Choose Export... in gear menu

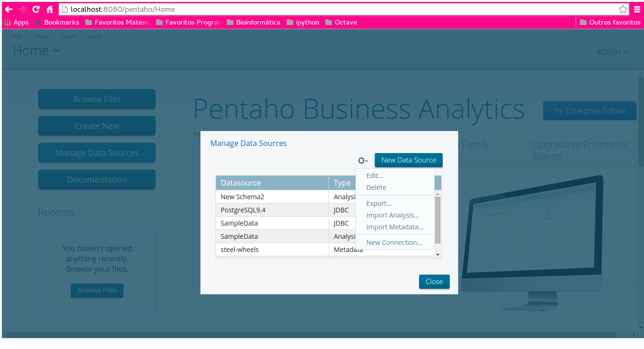[x=379, y=203]
